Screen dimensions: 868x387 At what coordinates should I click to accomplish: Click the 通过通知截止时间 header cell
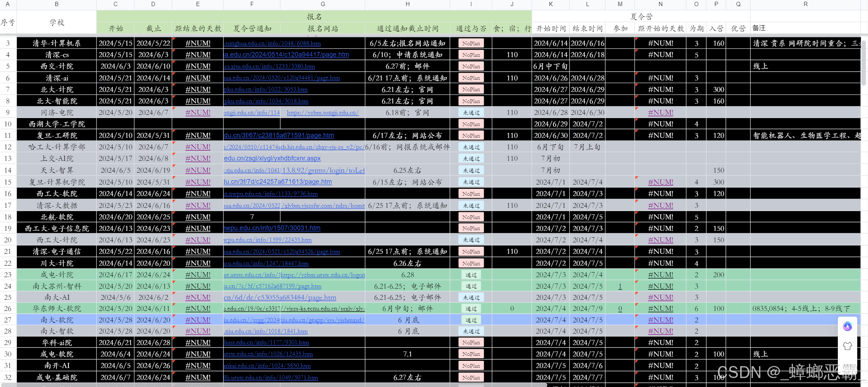coord(407,28)
